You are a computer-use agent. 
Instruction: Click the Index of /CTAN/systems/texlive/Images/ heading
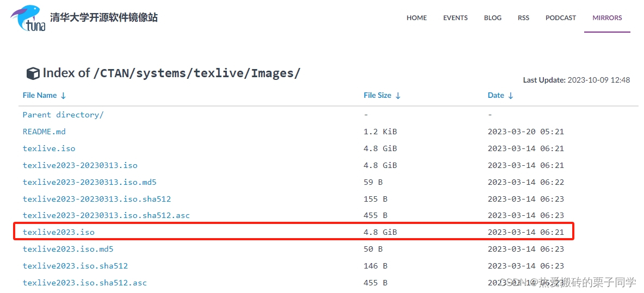coord(172,73)
